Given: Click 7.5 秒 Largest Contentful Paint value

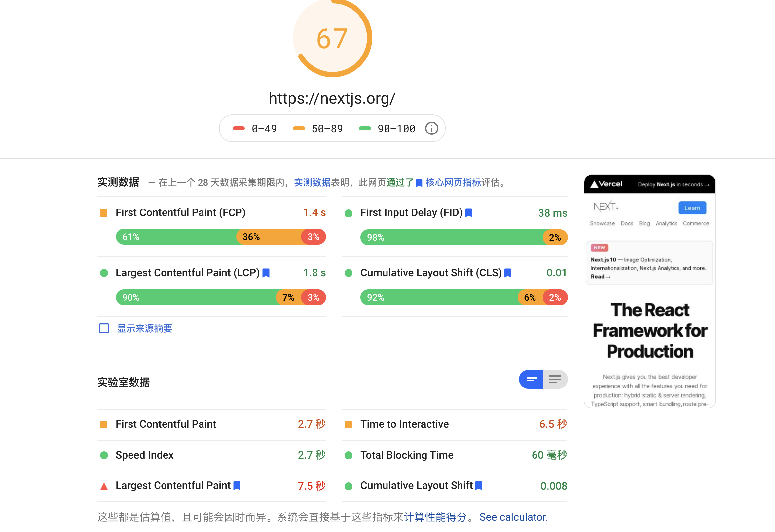Looking at the screenshot, I should [x=312, y=486].
